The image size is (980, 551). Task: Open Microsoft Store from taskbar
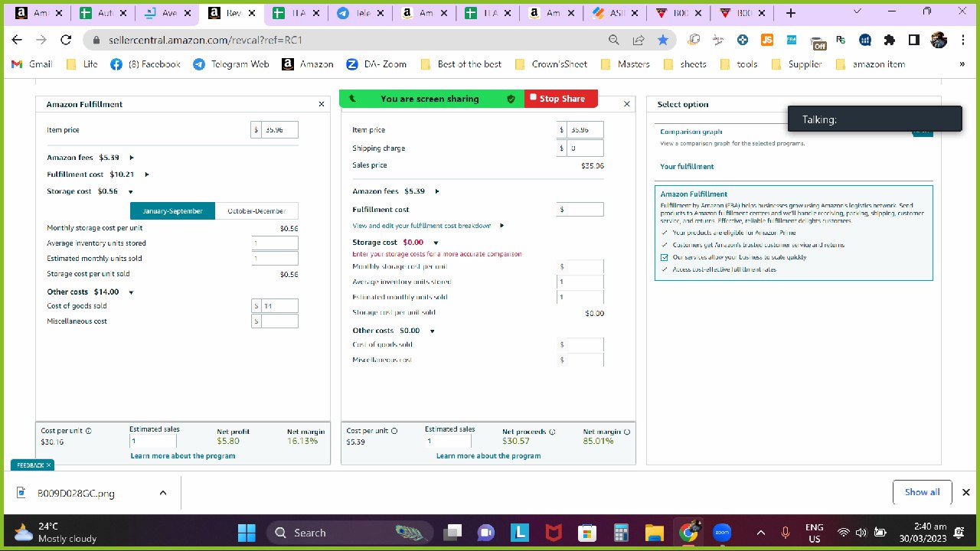pyautogui.click(x=587, y=533)
